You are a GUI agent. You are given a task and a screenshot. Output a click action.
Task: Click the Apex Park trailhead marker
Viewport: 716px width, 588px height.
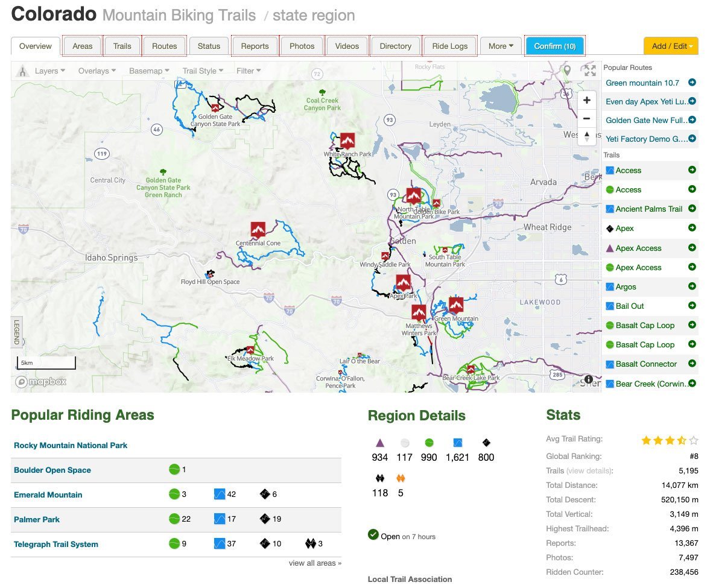click(403, 283)
